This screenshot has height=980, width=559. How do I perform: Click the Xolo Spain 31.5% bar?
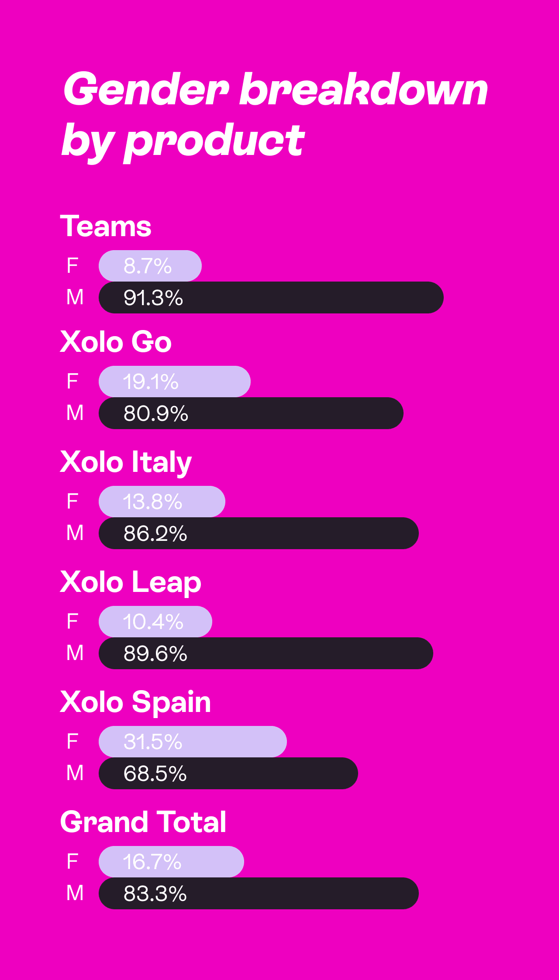click(x=193, y=742)
